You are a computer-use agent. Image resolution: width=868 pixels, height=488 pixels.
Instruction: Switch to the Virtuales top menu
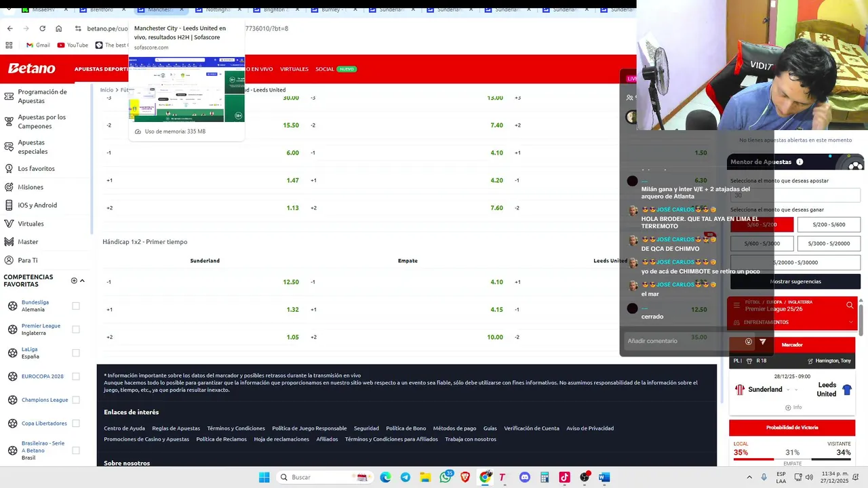pyautogui.click(x=294, y=69)
